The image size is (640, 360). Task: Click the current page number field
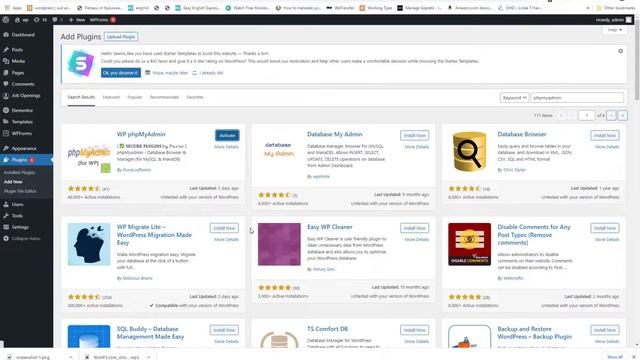click(x=587, y=116)
